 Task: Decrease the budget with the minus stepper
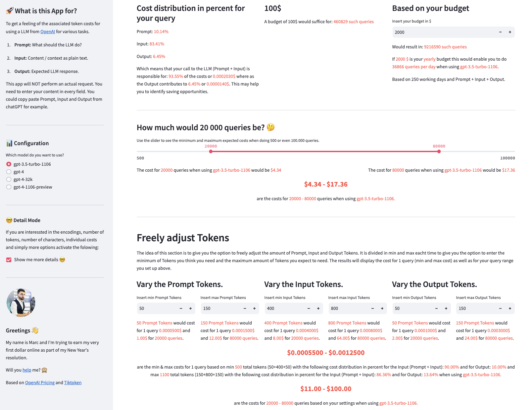point(500,32)
